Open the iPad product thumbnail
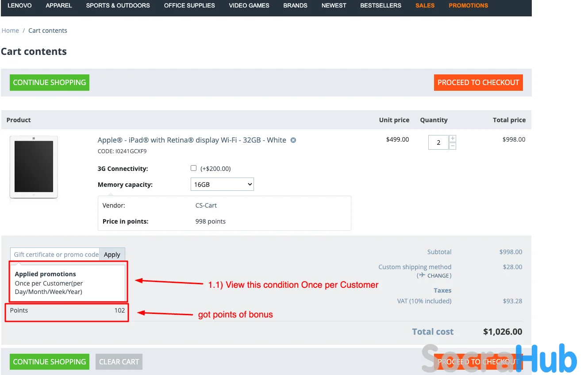The image size is (588, 375). [x=34, y=167]
